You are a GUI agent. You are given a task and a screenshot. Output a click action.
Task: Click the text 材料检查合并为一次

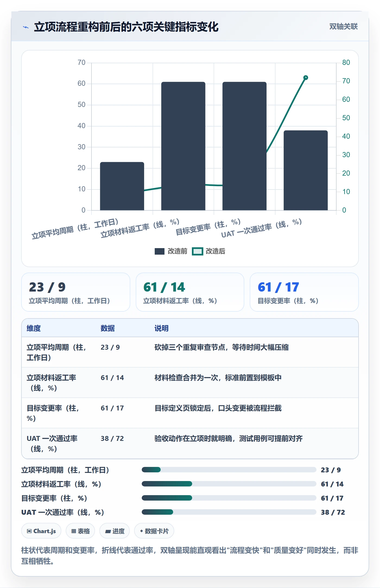(186, 378)
